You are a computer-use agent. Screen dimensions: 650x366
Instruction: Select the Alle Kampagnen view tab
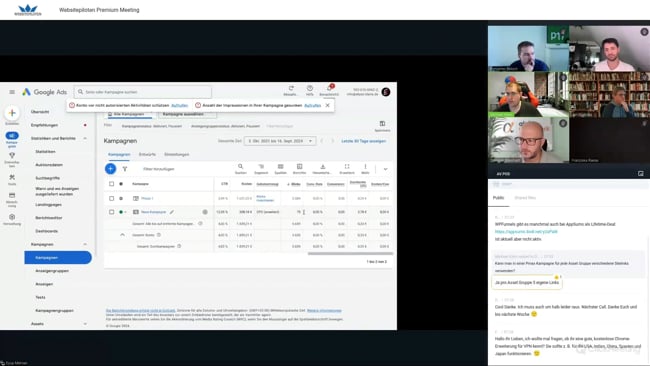pos(129,114)
